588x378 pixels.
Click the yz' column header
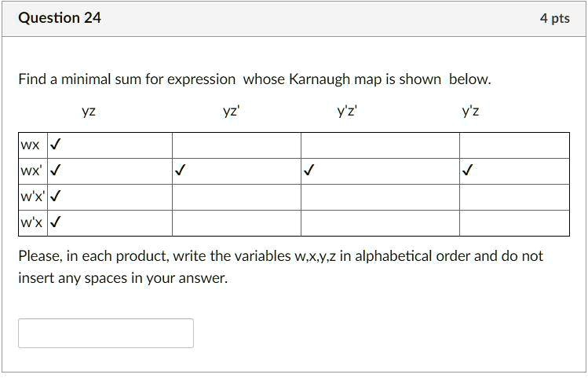click(x=231, y=111)
